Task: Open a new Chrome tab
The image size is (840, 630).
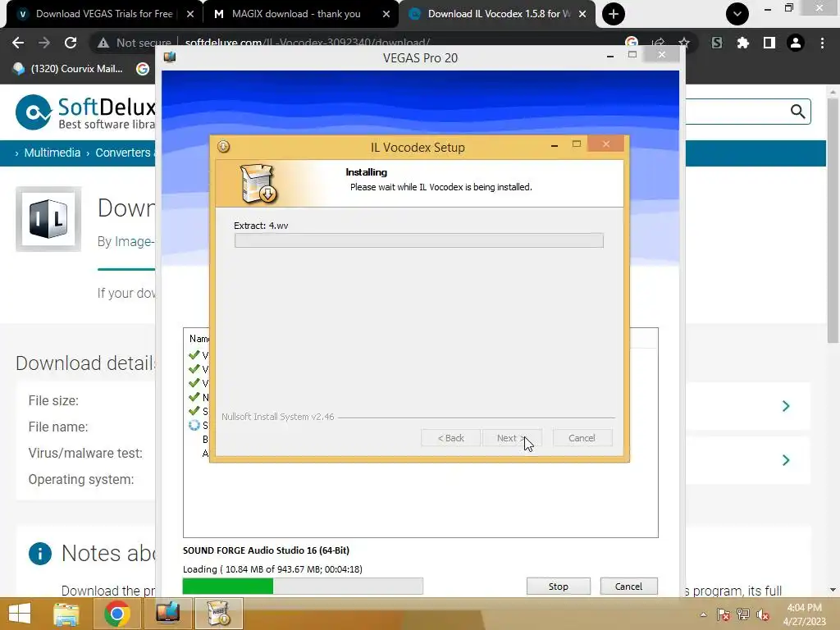Action: pos(614,14)
